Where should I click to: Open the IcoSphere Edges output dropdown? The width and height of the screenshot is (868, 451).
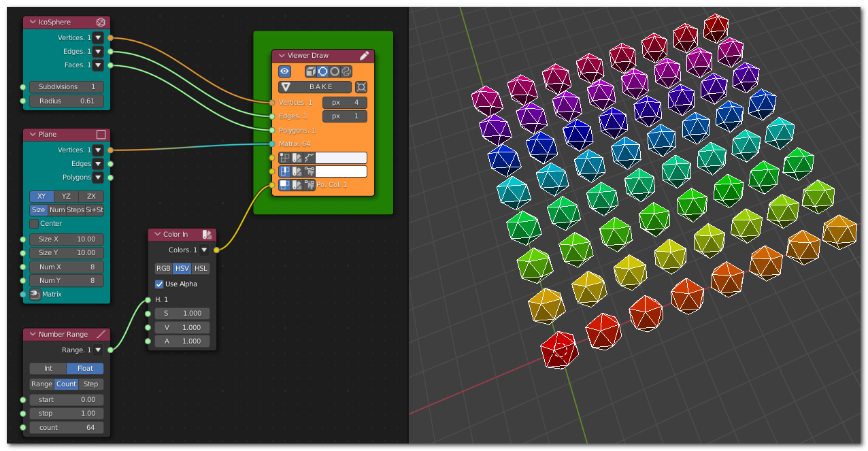click(98, 52)
